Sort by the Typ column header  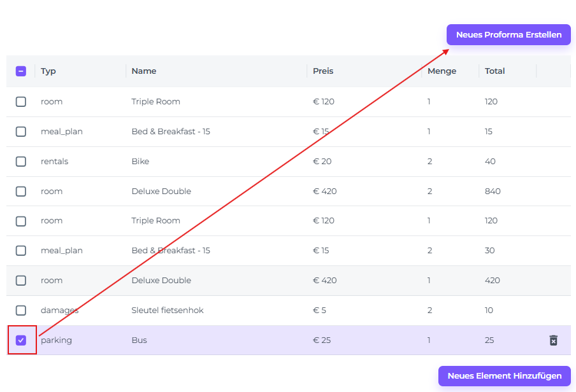(x=48, y=71)
